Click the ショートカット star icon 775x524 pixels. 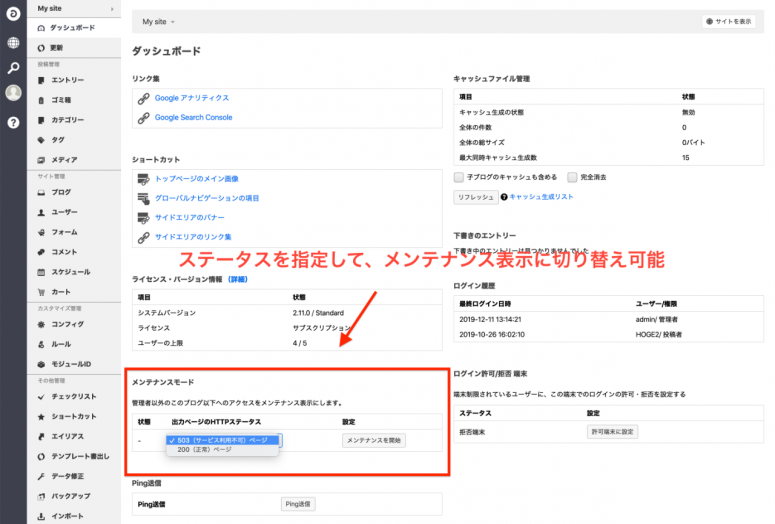click(x=42, y=417)
